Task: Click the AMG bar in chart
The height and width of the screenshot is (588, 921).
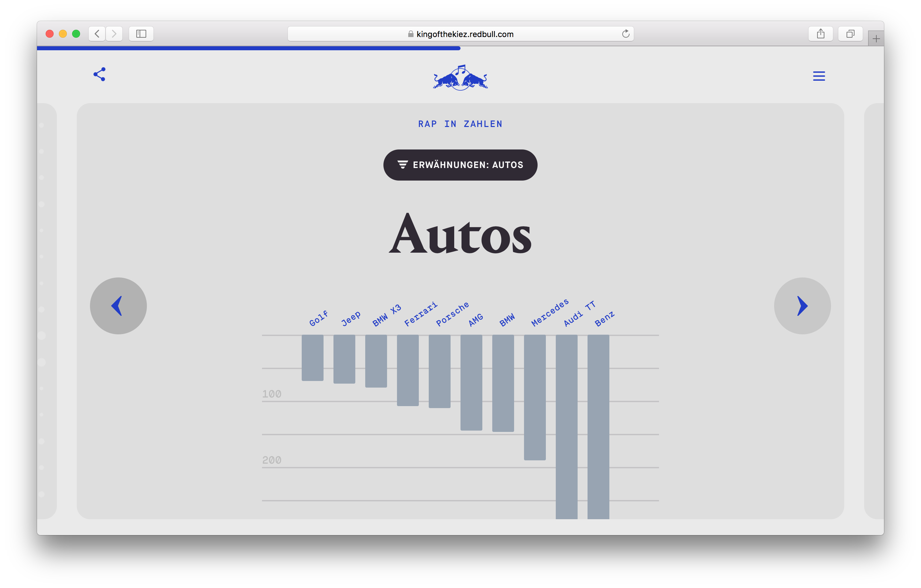Action: coord(471,383)
